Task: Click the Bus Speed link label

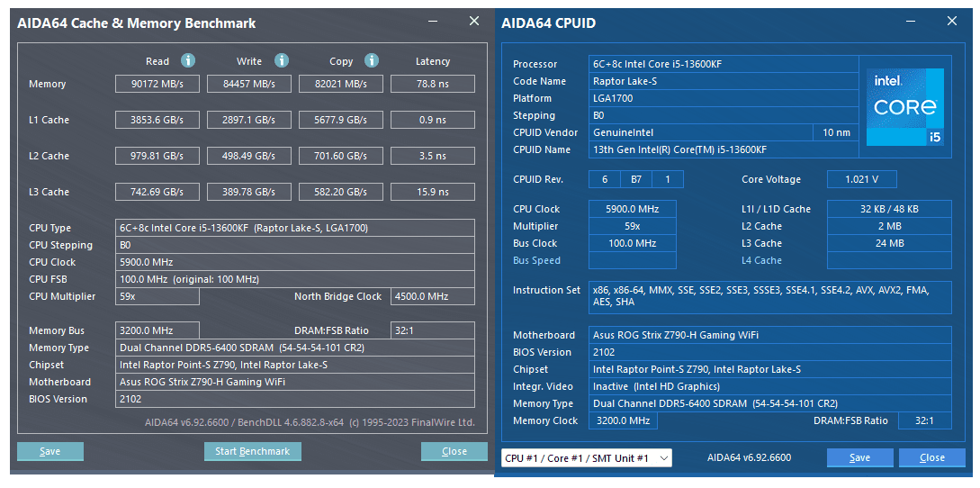Action: click(537, 260)
